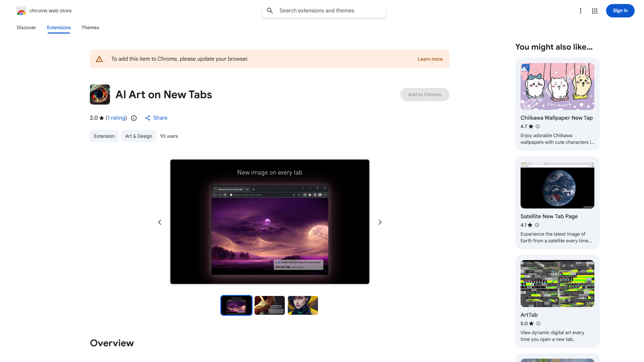The height and width of the screenshot is (362, 644).
Task: Click the search magnifier icon
Action: pos(270,10)
